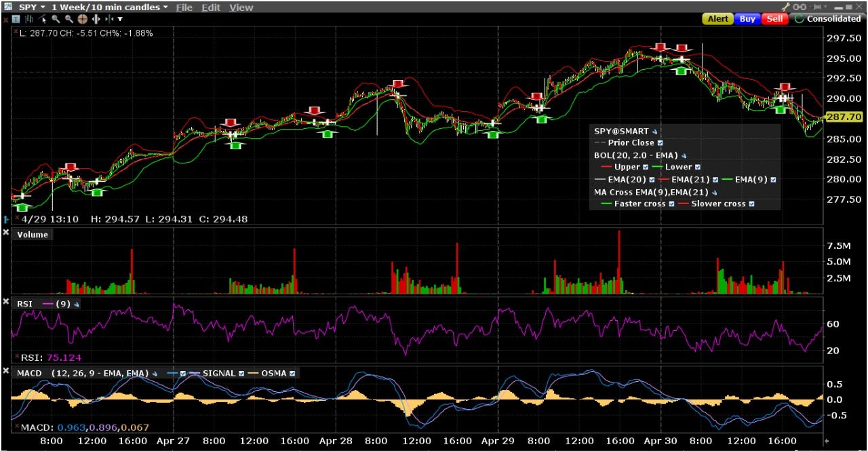Close the RSI: 75.124 value readout
The image size is (868, 451).
click(16, 355)
